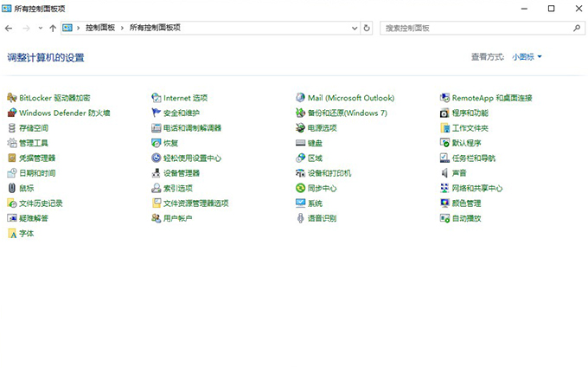This screenshot has height=368, width=588.
Task: Open the BitLocker 驱动器加密 icon
Action: click(x=12, y=98)
